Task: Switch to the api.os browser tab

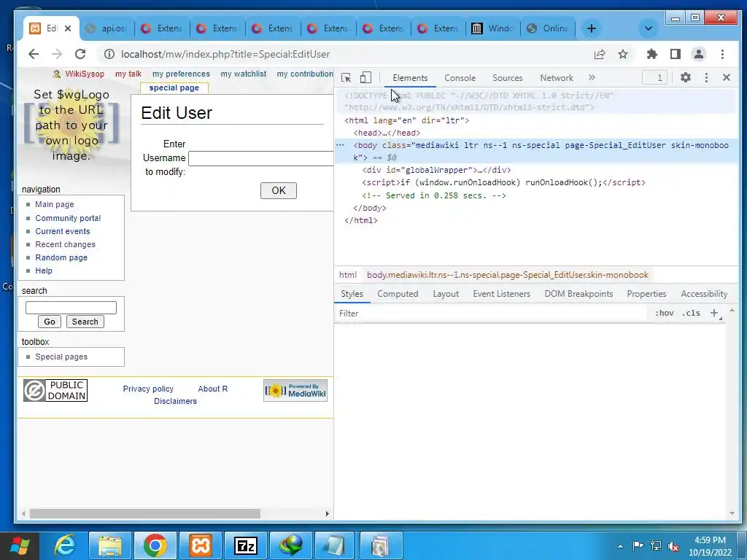Action: (107, 28)
